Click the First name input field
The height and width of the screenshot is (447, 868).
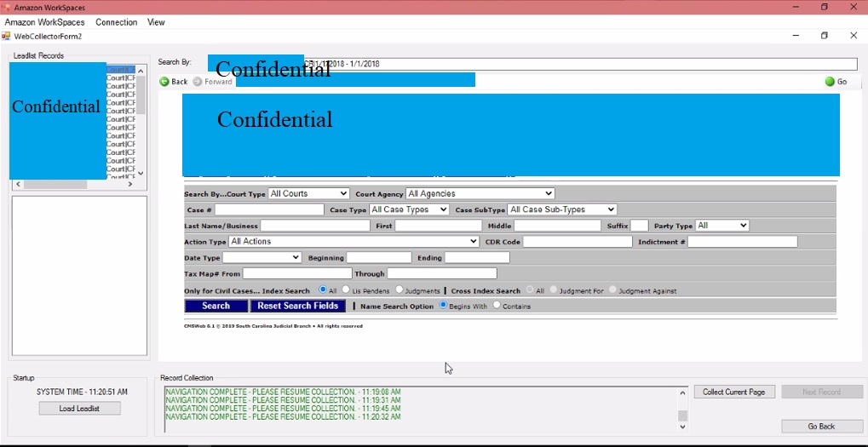pyautogui.click(x=439, y=226)
